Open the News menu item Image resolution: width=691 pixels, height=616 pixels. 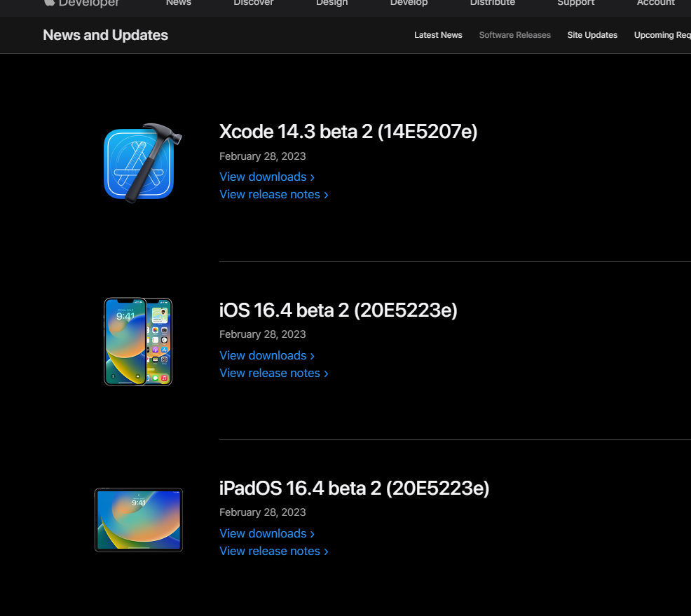179,3
